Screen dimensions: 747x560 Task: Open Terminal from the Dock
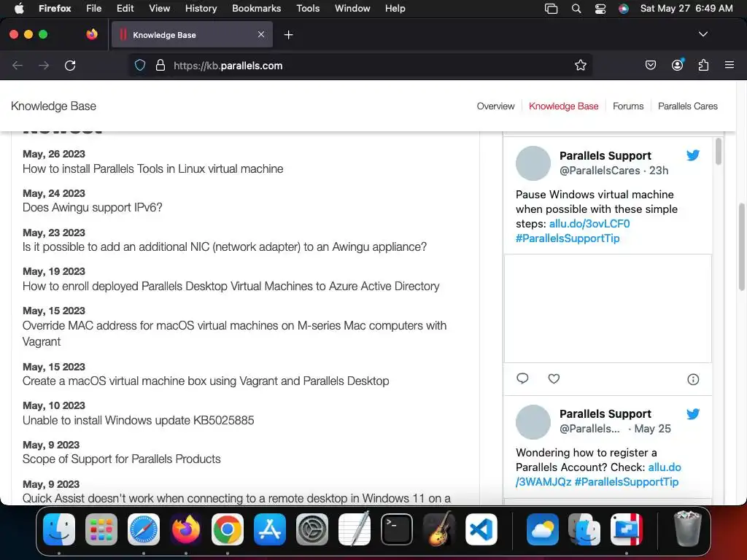click(x=396, y=529)
